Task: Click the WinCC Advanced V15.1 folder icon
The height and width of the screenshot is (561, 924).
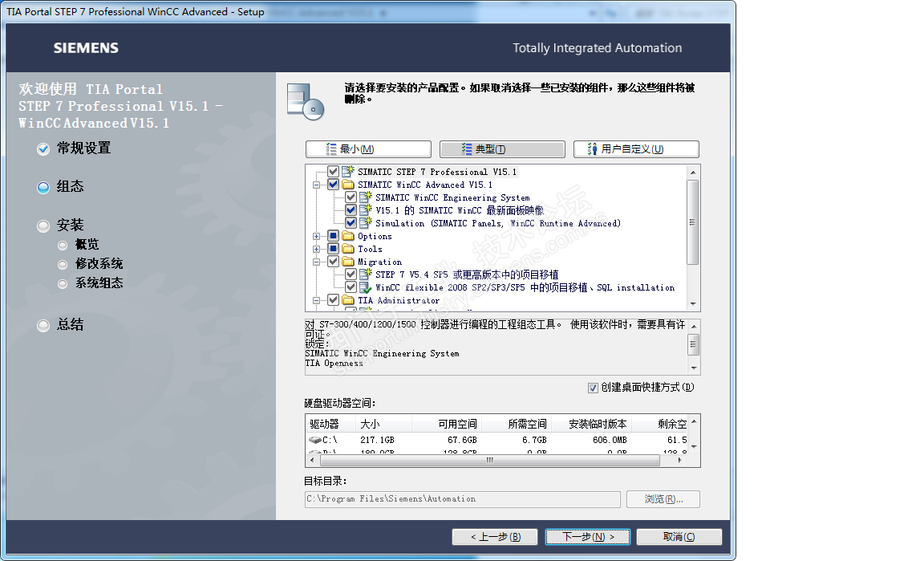Action: pyautogui.click(x=348, y=185)
